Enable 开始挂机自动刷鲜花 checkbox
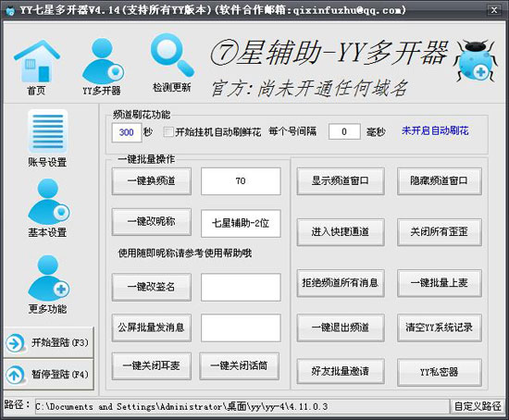This screenshot has width=509, height=420. click(168, 131)
